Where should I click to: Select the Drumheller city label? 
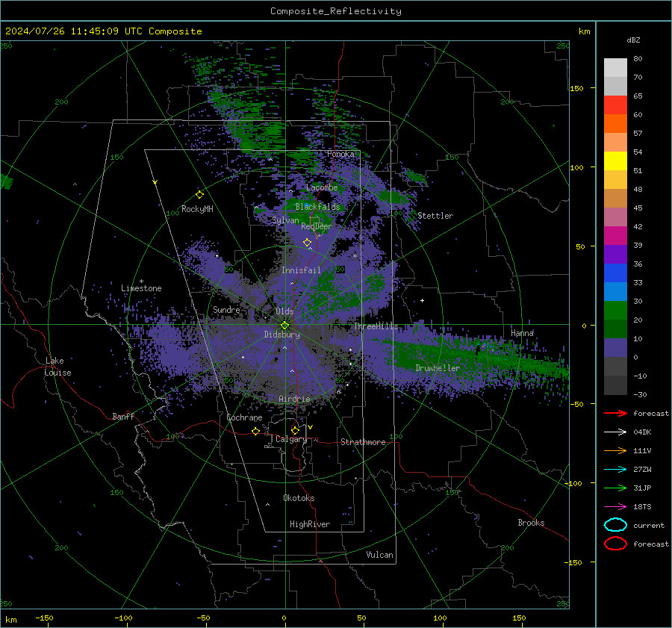tap(438, 368)
